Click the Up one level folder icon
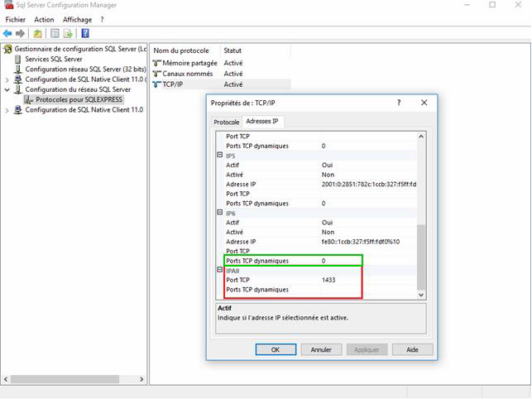The height and width of the screenshot is (399, 532). click(x=38, y=34)
